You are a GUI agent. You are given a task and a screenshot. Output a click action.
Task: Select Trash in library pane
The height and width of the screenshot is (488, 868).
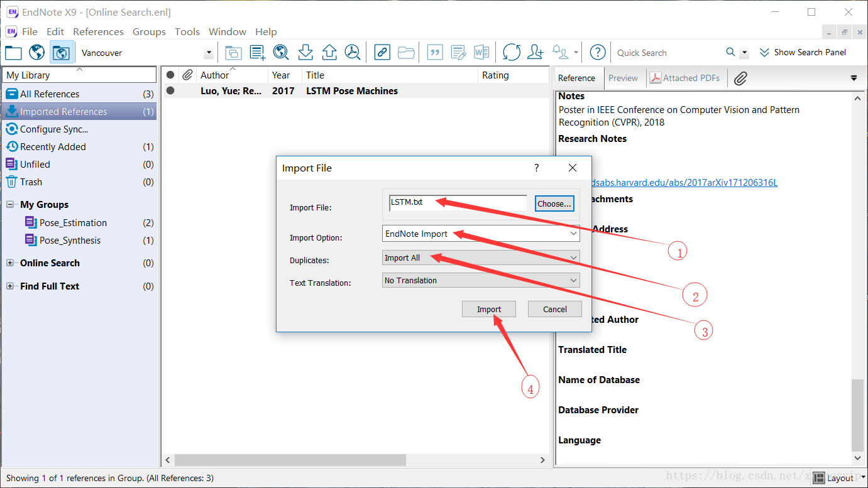[79, 182]
